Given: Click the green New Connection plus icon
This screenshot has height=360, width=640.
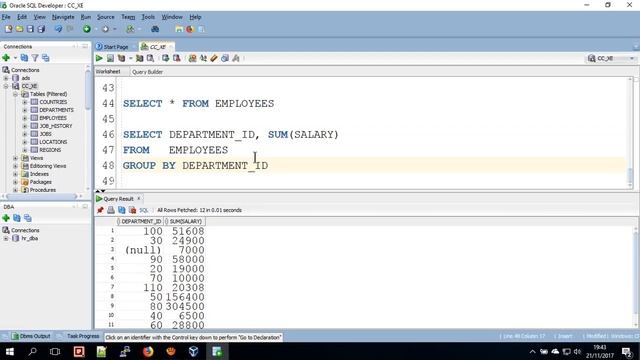Looking at the screenshot, I should coord(6,58).
